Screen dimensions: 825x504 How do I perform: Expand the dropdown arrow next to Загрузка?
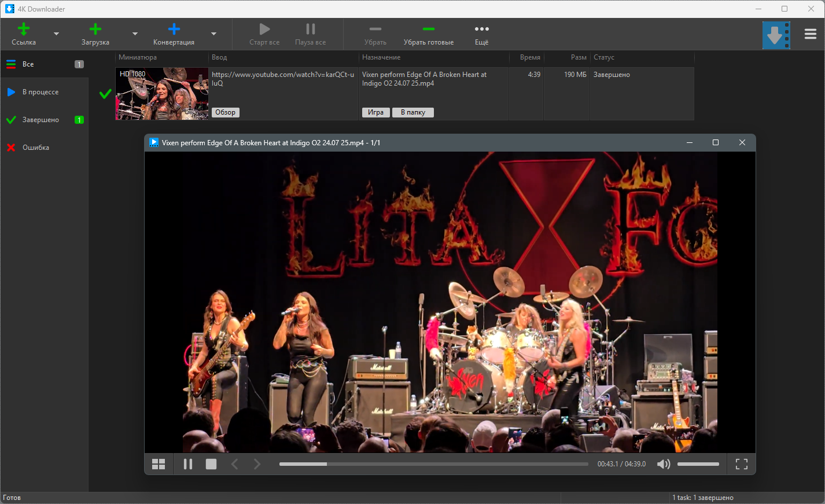click(135, 34)
